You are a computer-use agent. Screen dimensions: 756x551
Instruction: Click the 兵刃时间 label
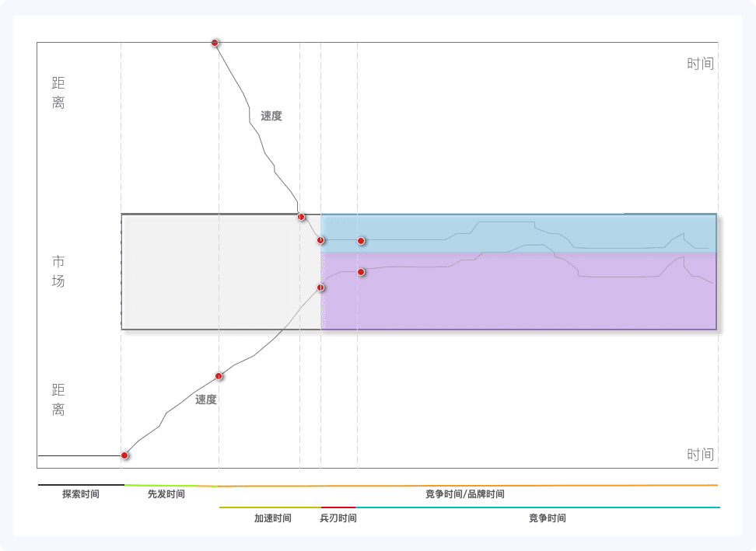tap(338, 518)
